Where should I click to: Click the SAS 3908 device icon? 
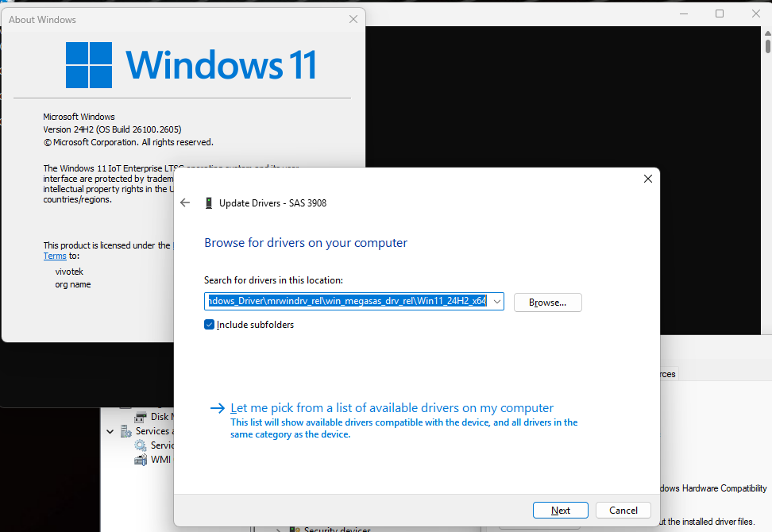coord(209,202)
